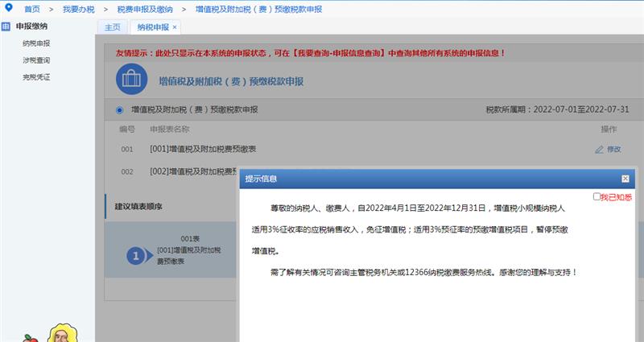This screenshot has width=644, height=342.
Task: Click the step 1 circle icon
Action: tap(138, 255)
